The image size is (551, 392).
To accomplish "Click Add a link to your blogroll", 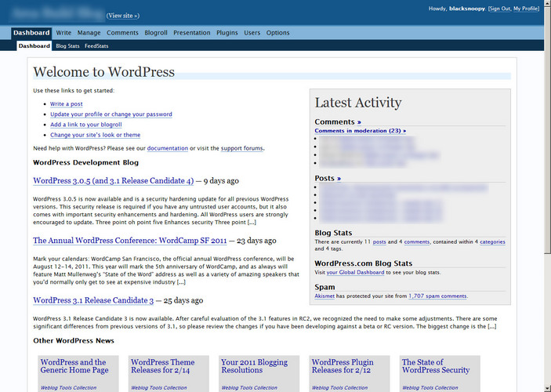I will tap(86, 125).
